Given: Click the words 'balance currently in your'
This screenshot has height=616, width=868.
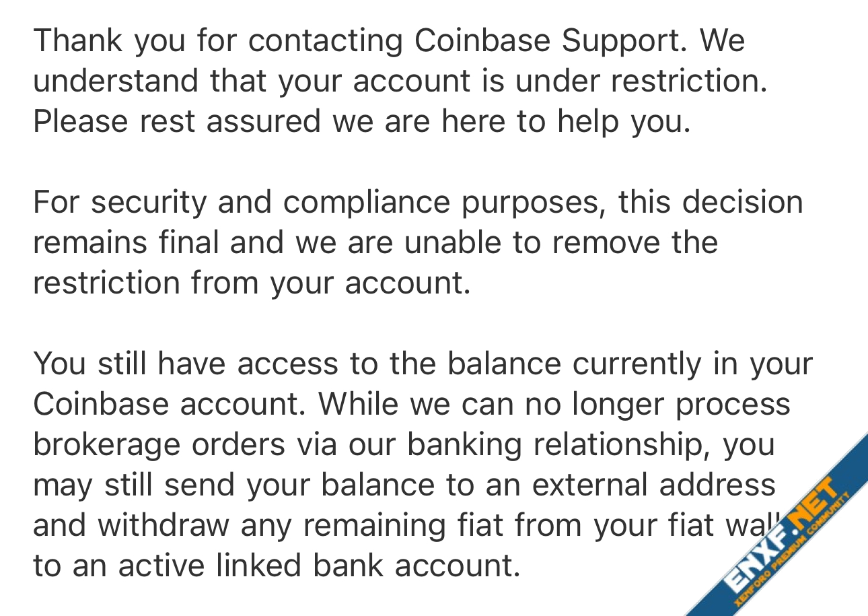Looking at the screenshot, I should pyautogui.click(x=630, y=364).
